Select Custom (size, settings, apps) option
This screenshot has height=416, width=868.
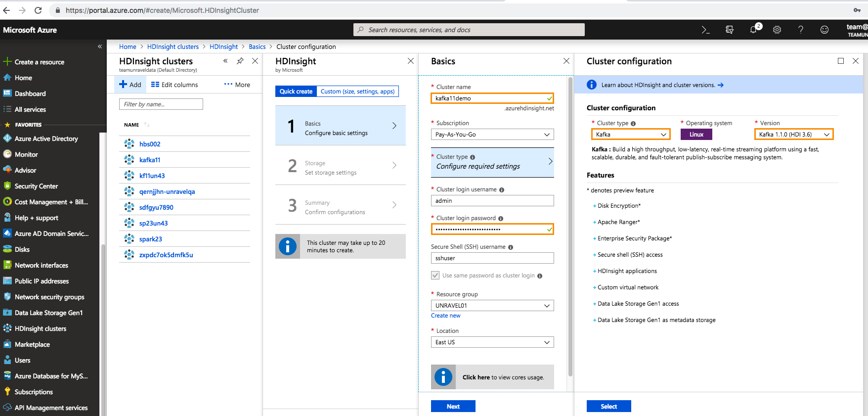[357, 91]
